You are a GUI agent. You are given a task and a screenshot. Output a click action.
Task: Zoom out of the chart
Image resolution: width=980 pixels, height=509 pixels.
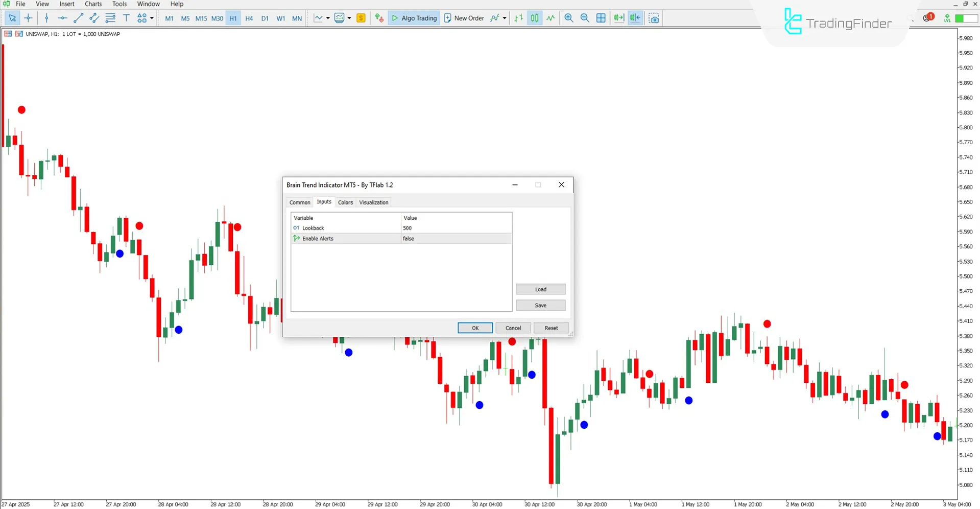coord(585,18)
